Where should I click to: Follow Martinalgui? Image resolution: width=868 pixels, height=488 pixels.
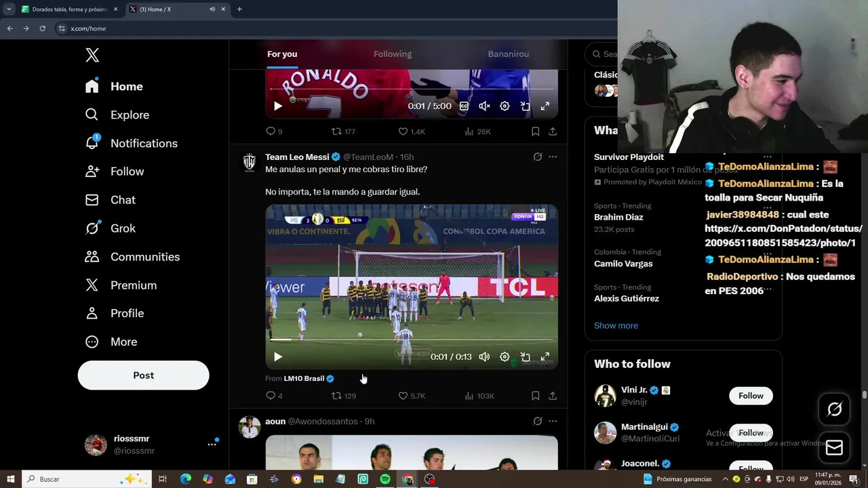[x=751, y=433]
